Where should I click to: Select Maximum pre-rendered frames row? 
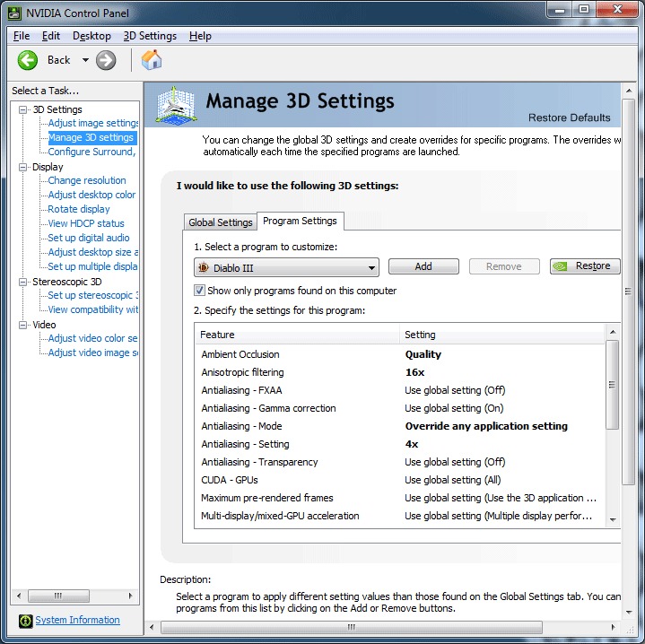[x=400, y=498]
